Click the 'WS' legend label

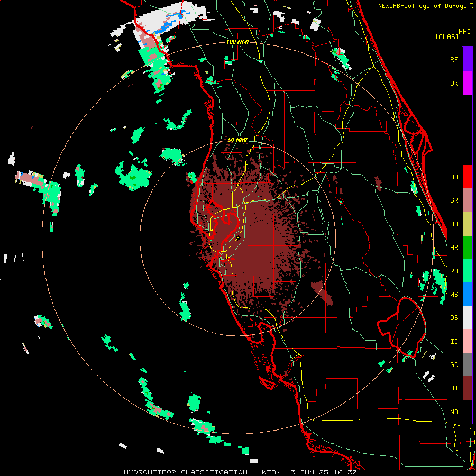pyautogui.click(x=454, y=295)
